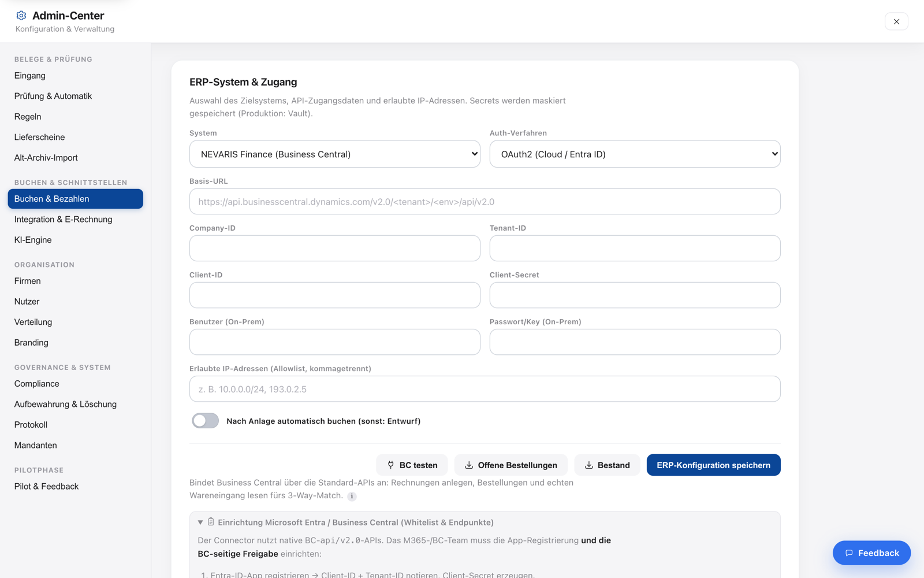Image resolution: width=924 pixels, height=578 pixels.
Task: Open the Regeln section
Action: coord(75,117)
